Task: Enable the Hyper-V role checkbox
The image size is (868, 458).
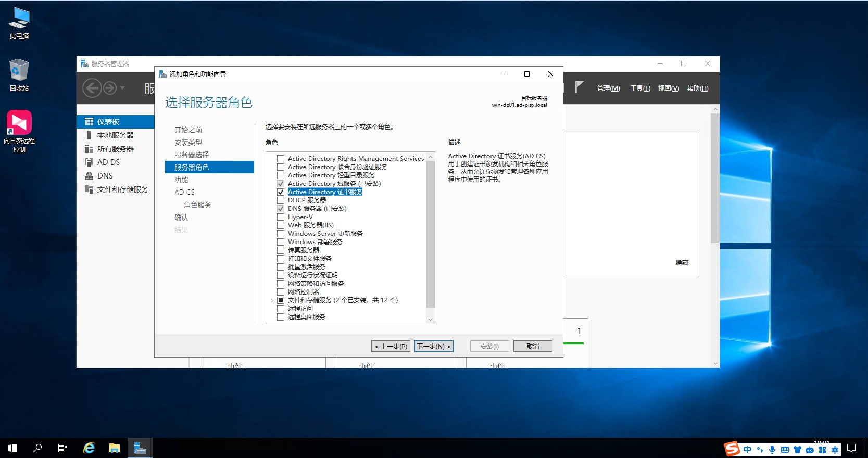Action: tap(281, 217)
